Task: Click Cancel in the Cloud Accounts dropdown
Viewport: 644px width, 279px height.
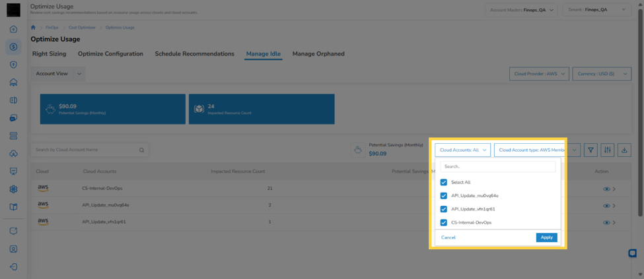Action: tap(448, 237)
